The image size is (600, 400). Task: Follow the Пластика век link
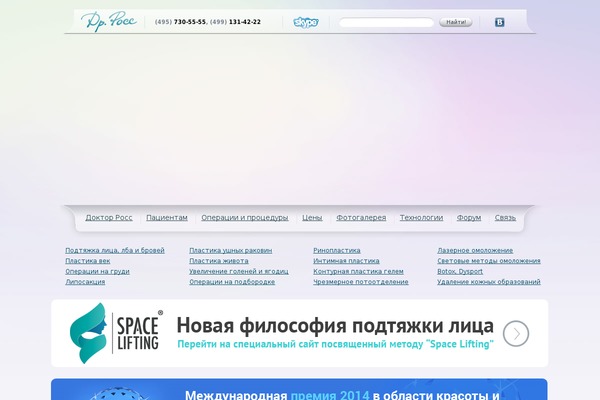tap(88, 261)
